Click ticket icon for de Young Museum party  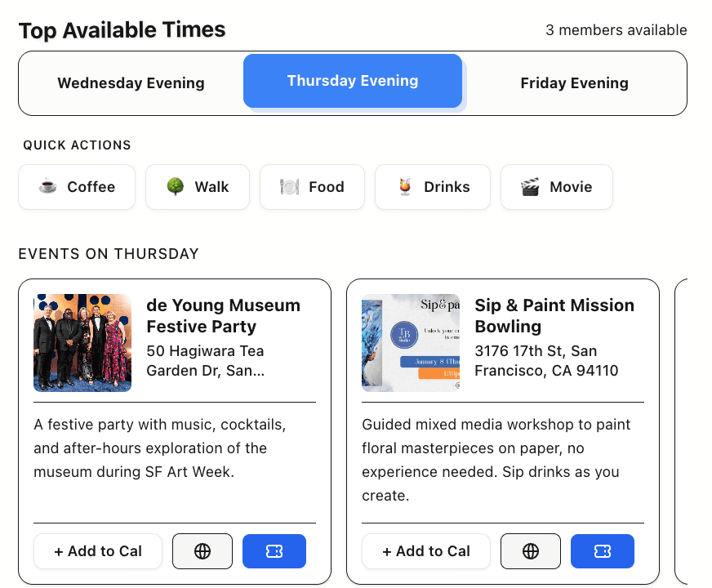point(274,551)
